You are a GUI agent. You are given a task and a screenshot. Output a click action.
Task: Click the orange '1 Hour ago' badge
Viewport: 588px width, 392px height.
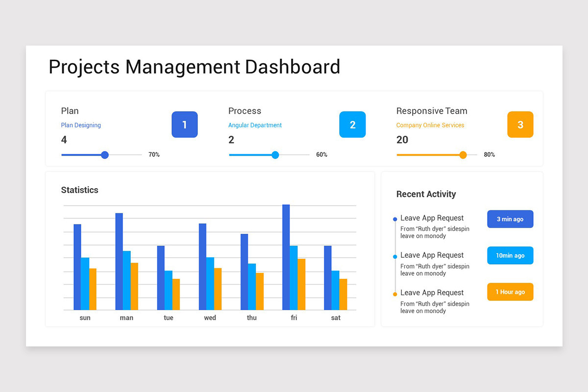coord(510,292)
